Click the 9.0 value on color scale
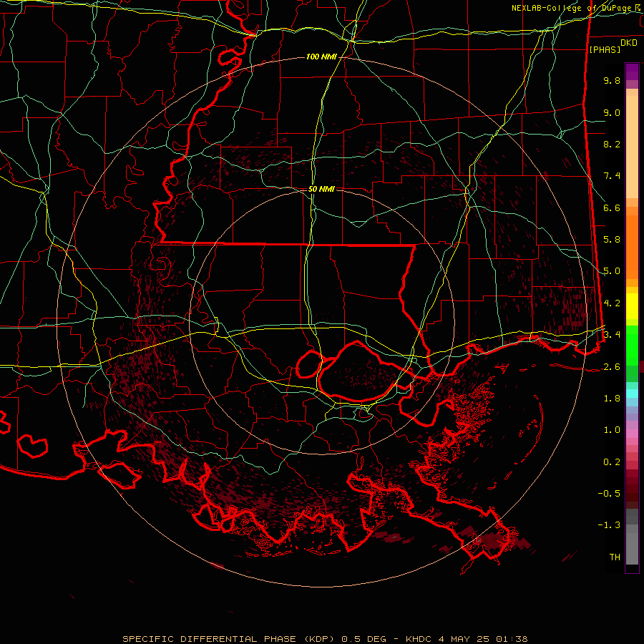Viewport: 644px width, 644px height. (612, 112)
